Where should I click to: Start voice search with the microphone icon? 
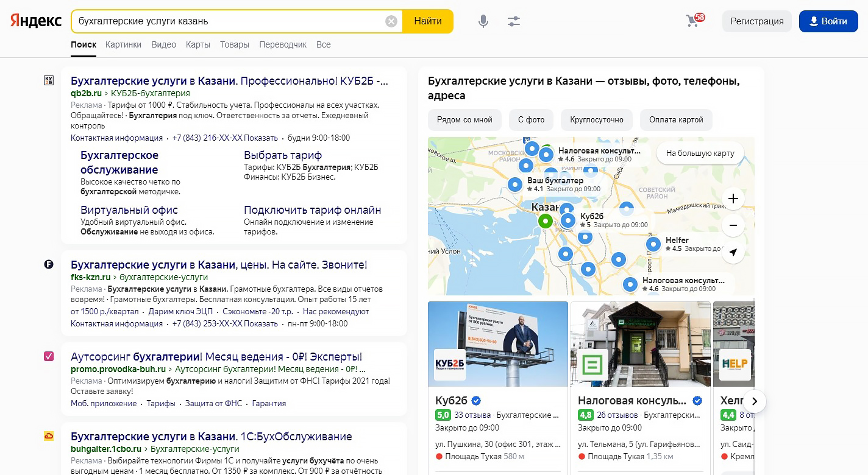483,21
